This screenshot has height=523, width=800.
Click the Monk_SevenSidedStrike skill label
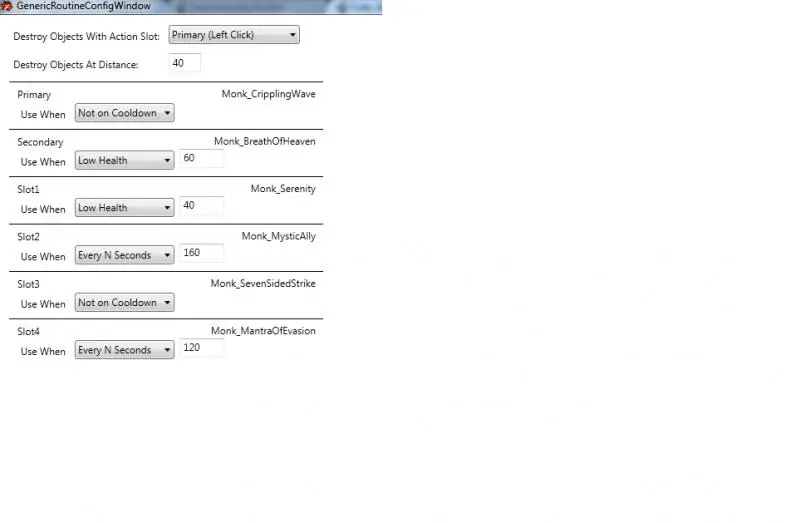coord(262,284)
